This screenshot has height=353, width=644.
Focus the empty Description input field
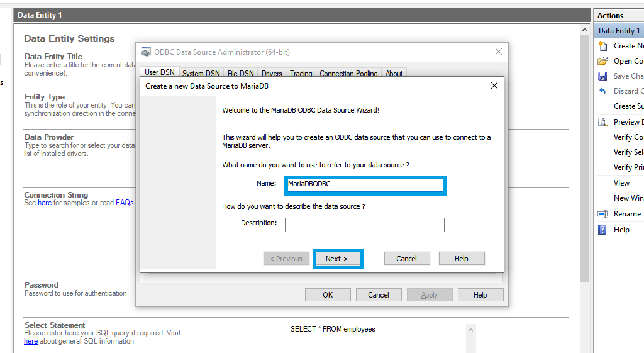coord(364,225)
